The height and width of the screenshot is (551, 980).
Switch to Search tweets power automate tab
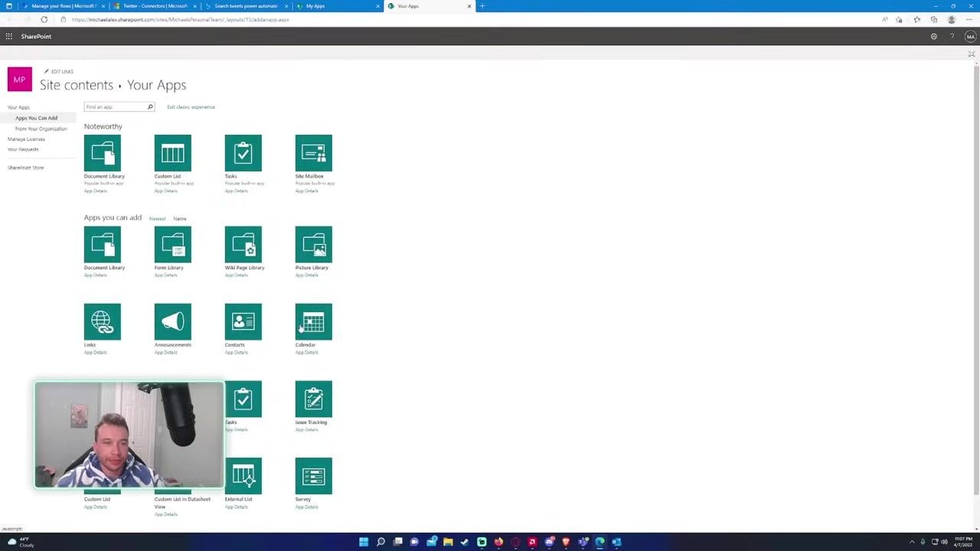click(x=246, y=6)
